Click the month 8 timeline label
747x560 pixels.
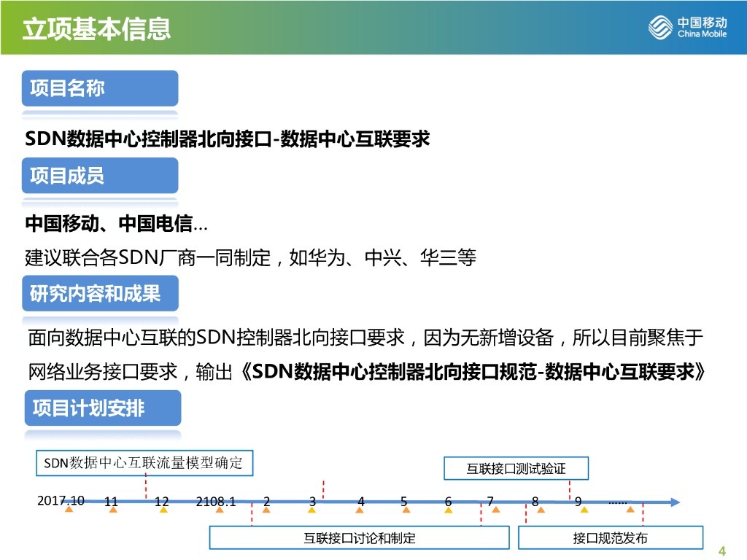[535, 502]
